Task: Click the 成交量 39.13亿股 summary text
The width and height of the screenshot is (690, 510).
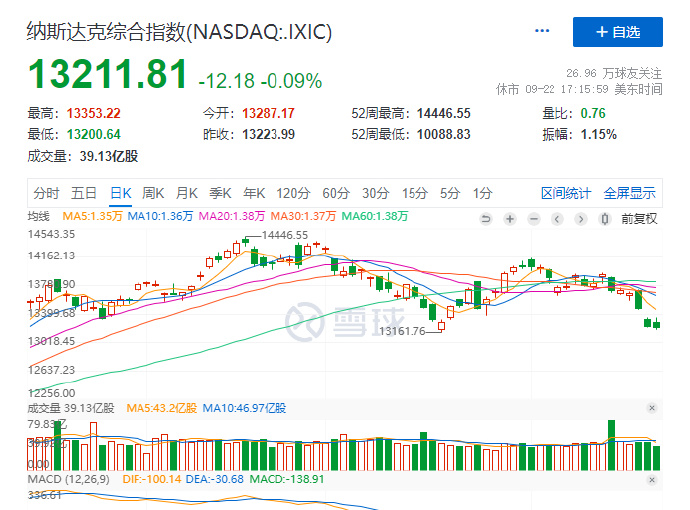Action: tap(83, 156)
